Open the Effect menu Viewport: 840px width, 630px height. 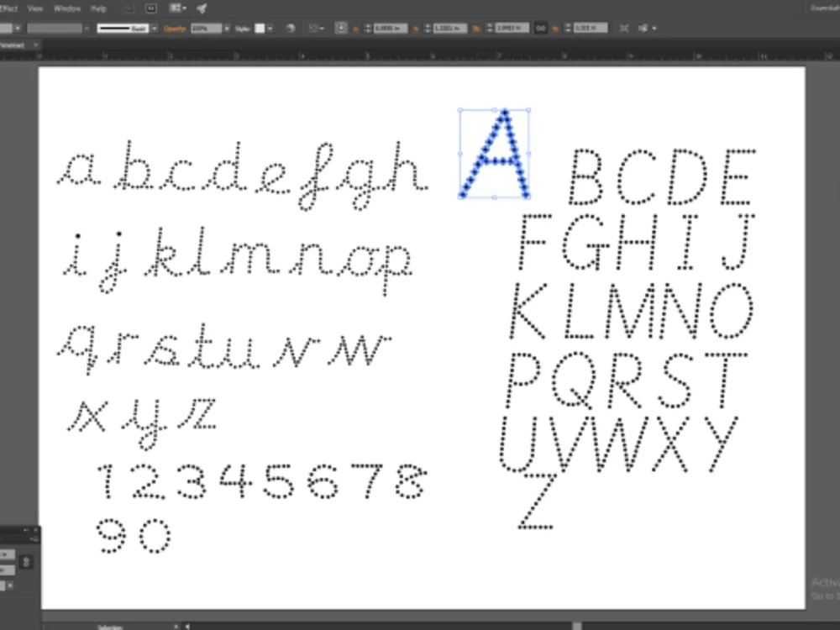[x=8, y=8]
